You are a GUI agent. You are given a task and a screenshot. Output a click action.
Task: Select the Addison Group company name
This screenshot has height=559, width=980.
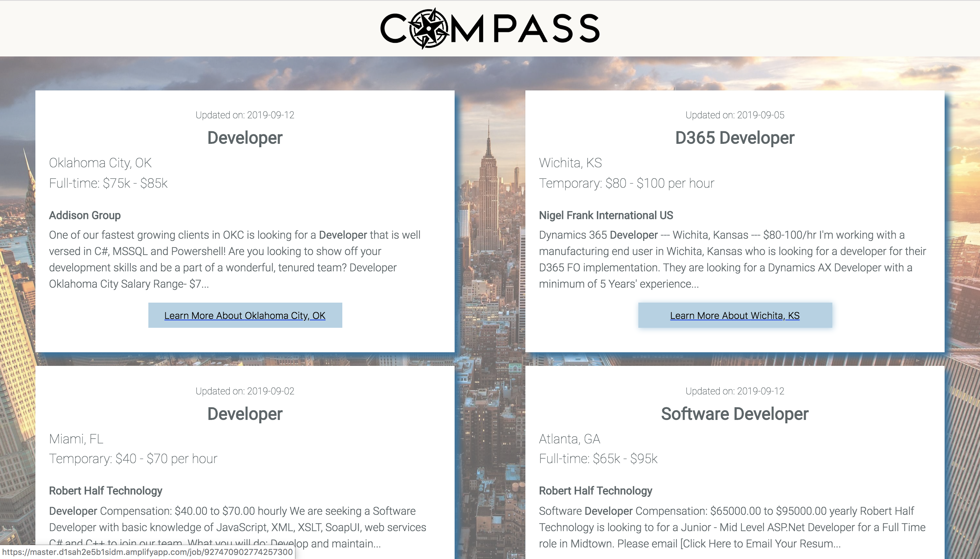[x=85, y=215]
